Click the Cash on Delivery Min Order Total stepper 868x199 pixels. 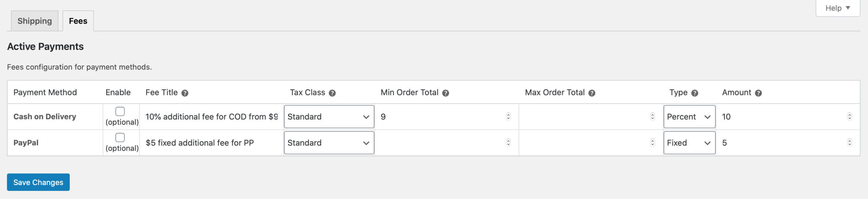click(x=508, y=116)
